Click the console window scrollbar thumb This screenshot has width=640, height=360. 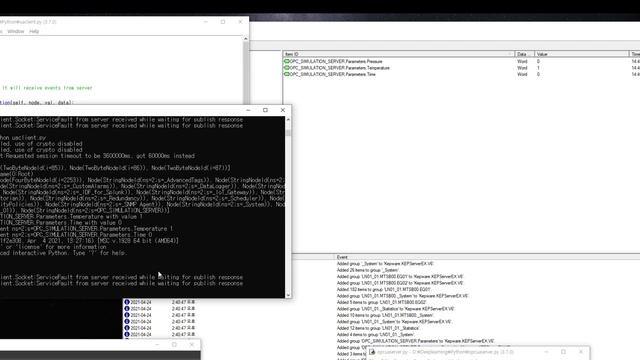(288, 133)
